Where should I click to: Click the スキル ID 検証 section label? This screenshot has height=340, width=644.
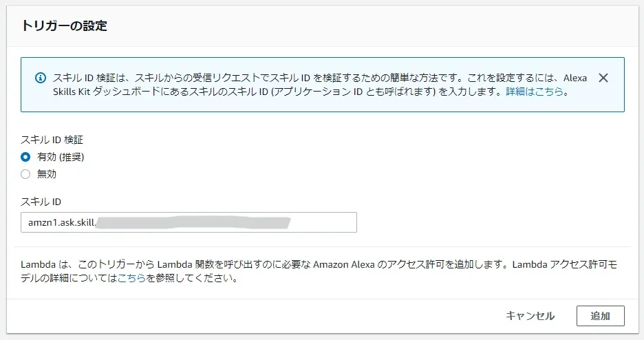click(52, 140)
